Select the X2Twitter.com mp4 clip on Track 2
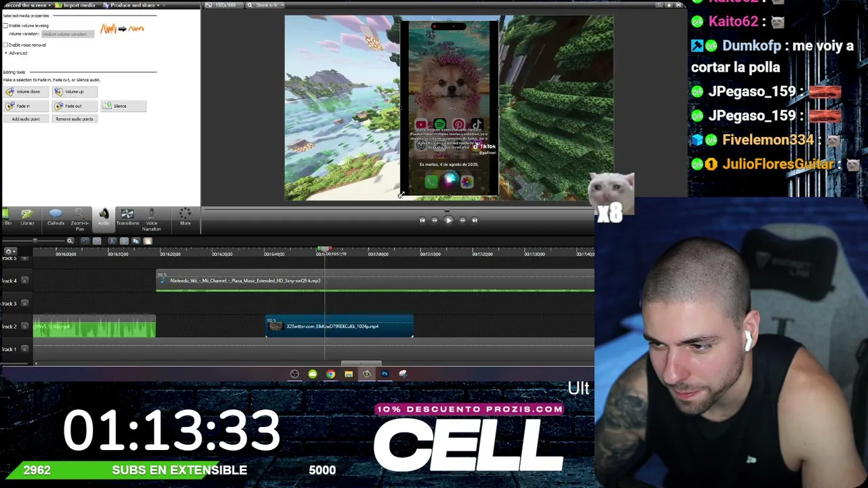Screen dimensions: 868x488 click(339, 326)
